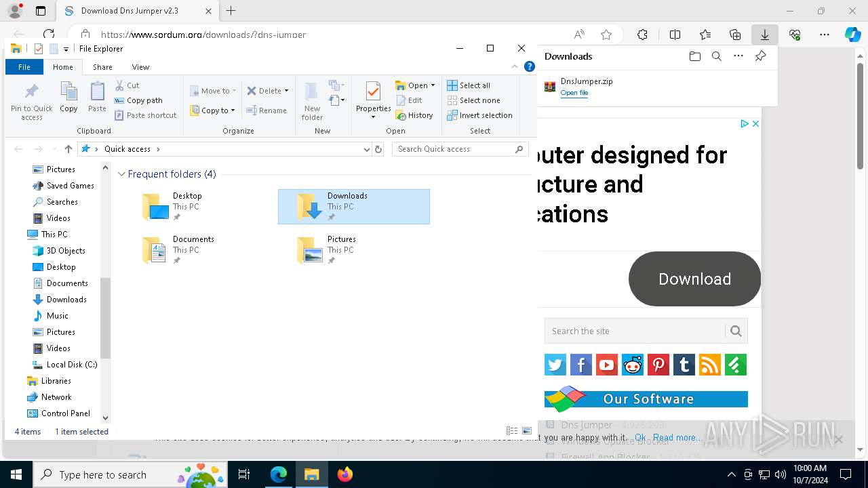868x488 pixels.
Task: Open History from the ribbon
Action: 414,115
